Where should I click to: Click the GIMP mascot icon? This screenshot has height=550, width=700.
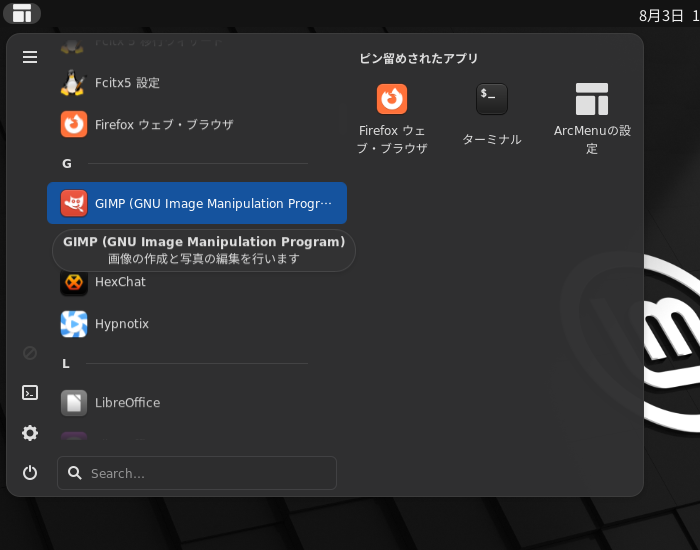tap(74, 203)
